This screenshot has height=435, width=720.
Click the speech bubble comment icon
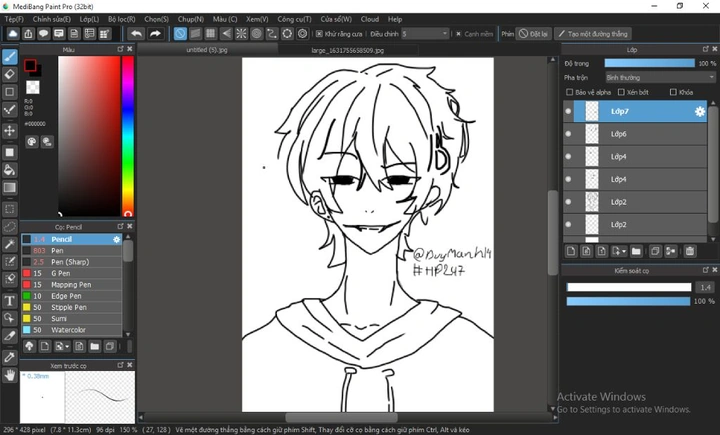pos(44,34)
